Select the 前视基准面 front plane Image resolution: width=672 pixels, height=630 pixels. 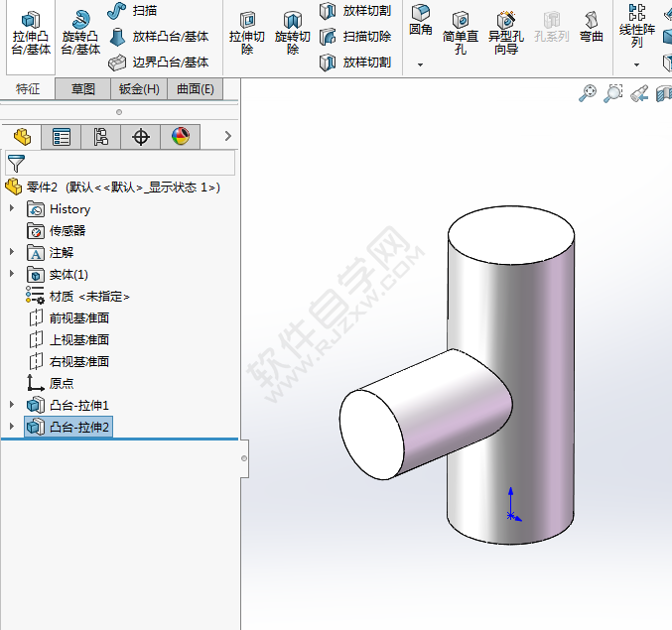[68, 317]
